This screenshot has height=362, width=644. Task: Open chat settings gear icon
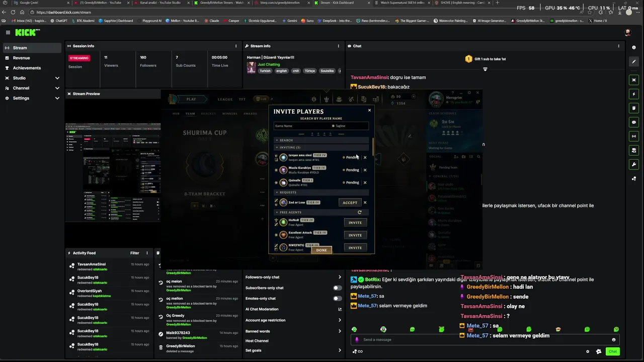pos(588,351)
